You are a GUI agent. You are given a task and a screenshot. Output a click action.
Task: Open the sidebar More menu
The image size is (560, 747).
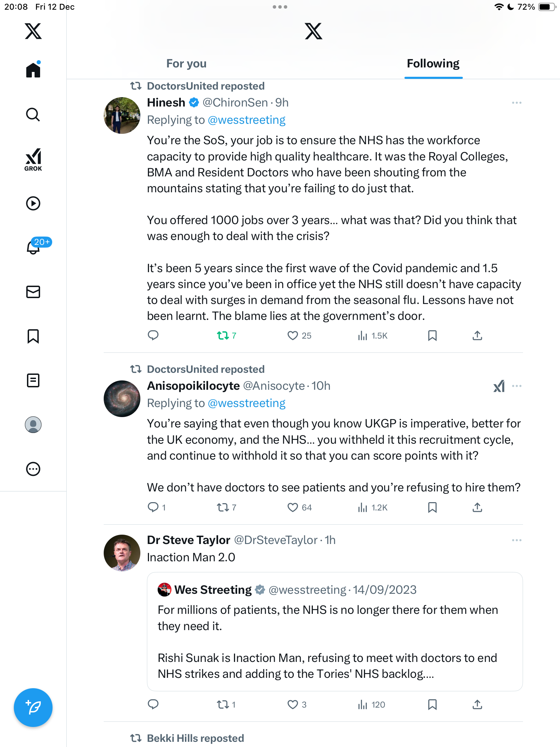tap(33, 469)
